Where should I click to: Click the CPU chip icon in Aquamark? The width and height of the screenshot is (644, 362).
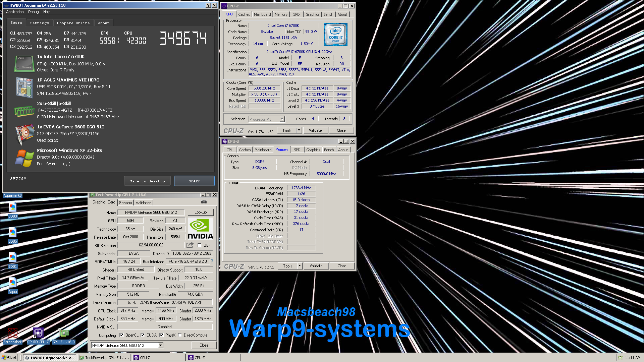click(x=24, y=64)
